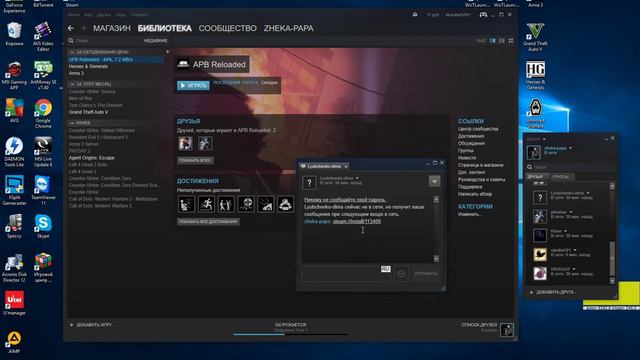Open friends window title dropdown arrow
640x360 pixels.
click(x=544, y=139)
